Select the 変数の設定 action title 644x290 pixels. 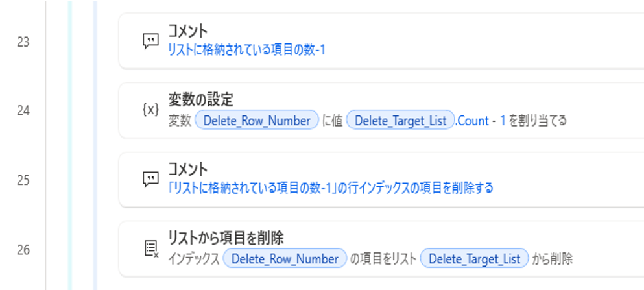[x=200, y=99]
